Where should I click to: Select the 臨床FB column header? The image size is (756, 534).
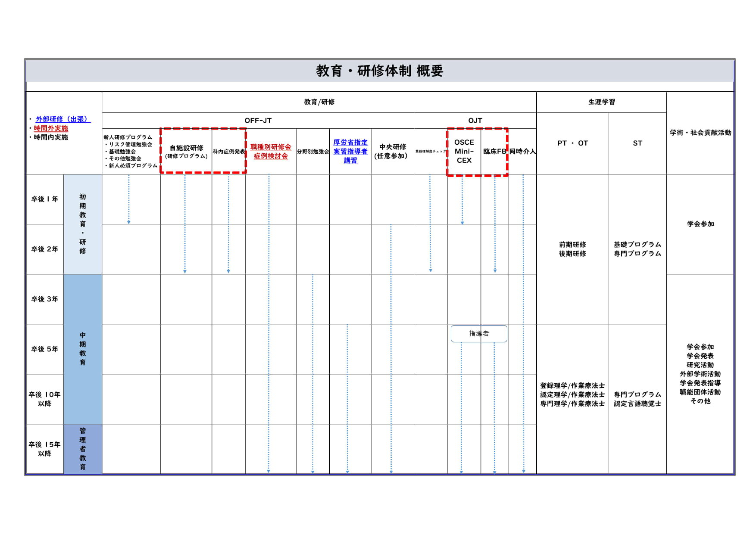pos(494,152)
